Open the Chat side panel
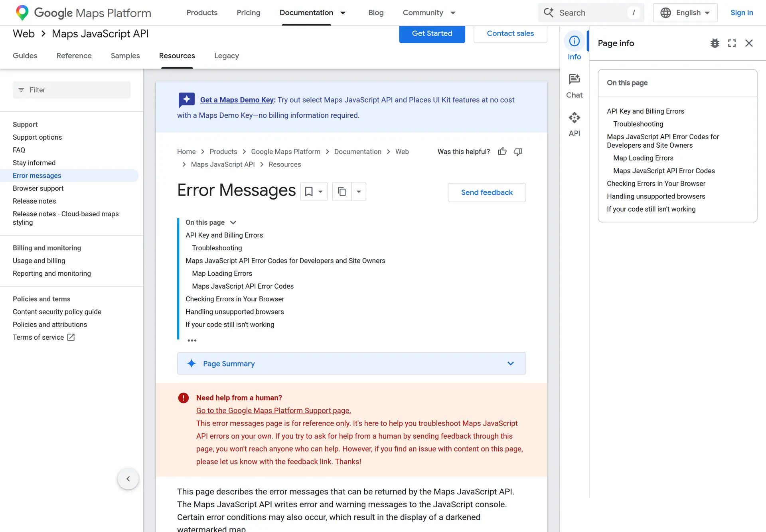 (x=574, y=86)
